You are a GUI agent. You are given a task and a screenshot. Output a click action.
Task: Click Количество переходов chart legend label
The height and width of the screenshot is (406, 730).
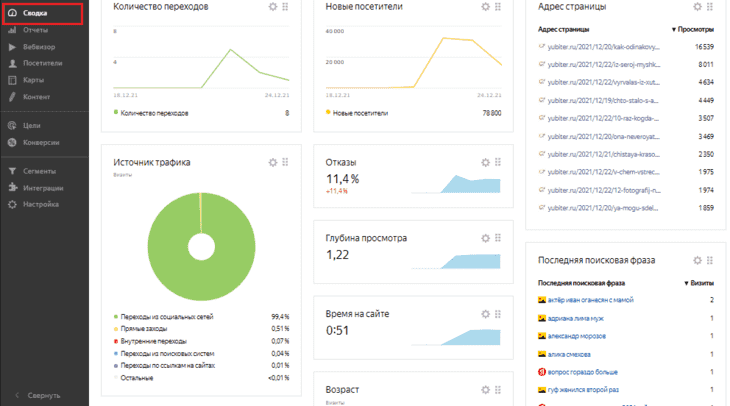coord(154,113)
